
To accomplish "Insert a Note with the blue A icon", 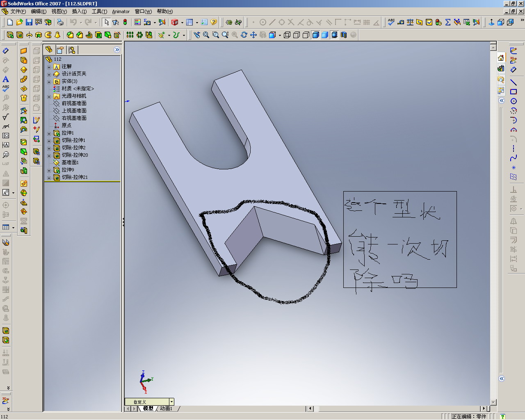I will pyautogui.click(x=6, y=79).
